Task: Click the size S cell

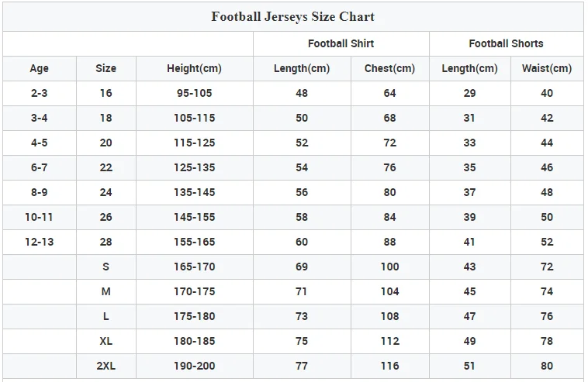Action: (105, 267)
